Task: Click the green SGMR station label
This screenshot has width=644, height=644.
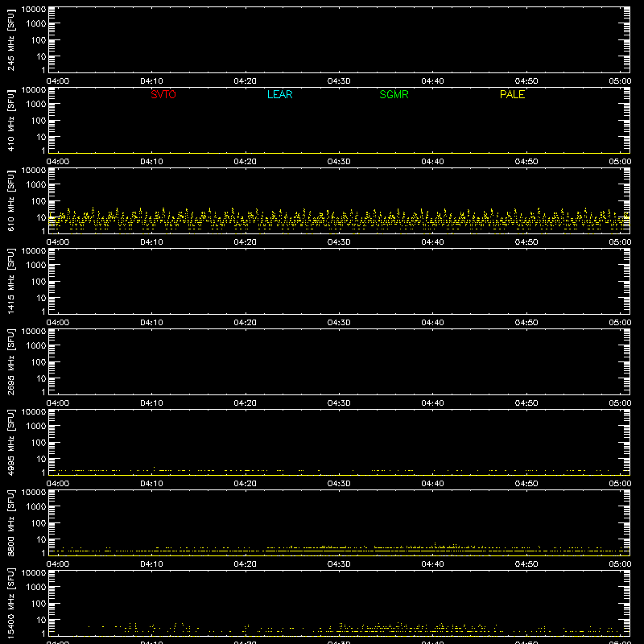Action: [394, 94]
